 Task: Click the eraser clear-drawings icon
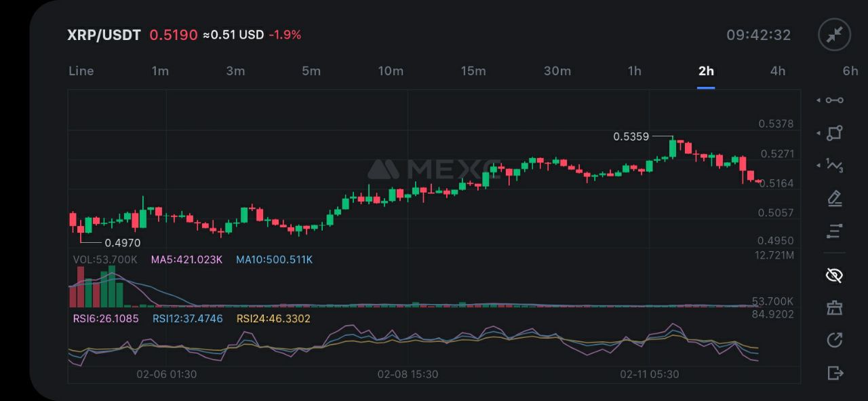(835, 307)
